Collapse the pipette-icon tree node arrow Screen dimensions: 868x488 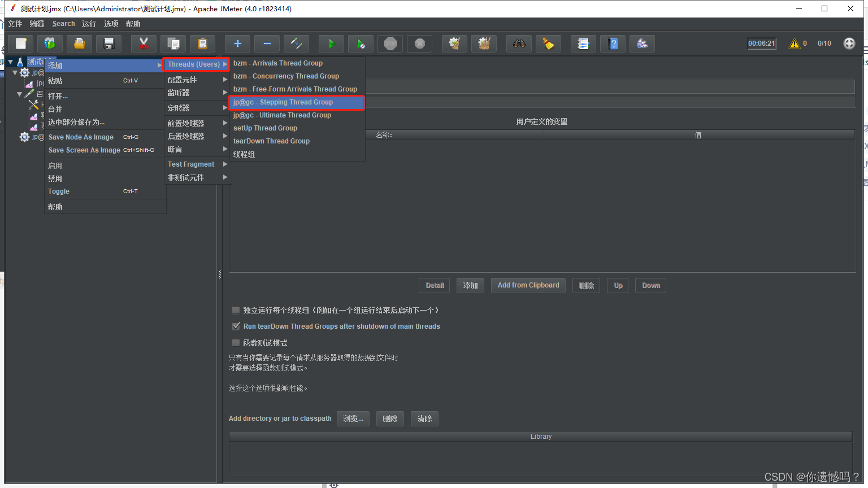(x=20, y=94)
